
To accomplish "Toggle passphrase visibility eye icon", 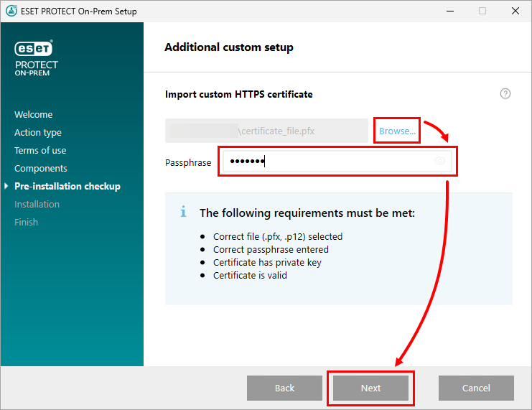I will click(x=440, y=162).
